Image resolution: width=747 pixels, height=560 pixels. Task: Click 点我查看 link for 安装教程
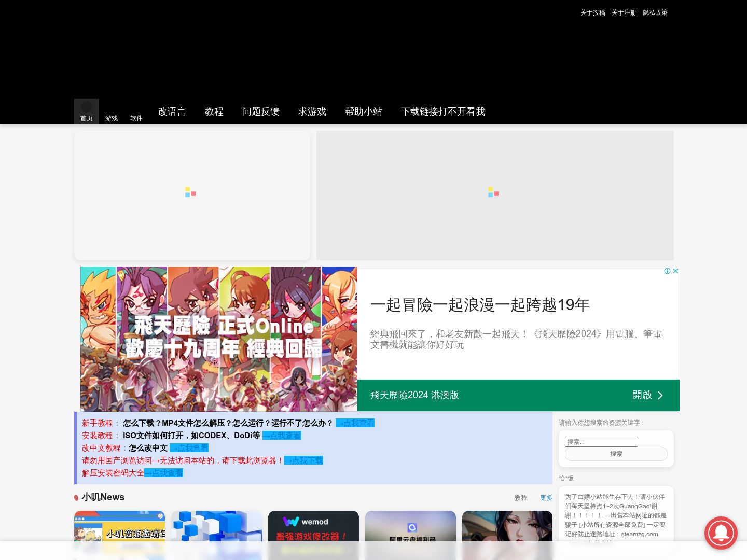(282, 436)
